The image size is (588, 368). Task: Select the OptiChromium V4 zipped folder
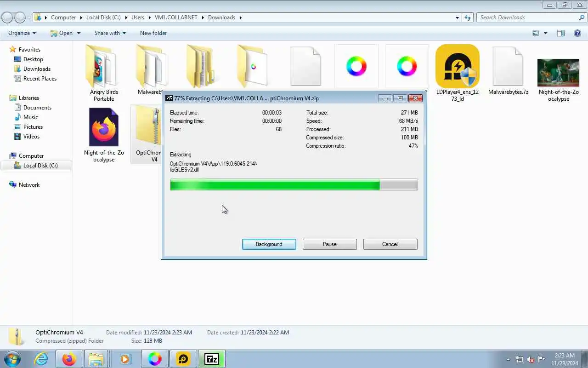(147, 133)
